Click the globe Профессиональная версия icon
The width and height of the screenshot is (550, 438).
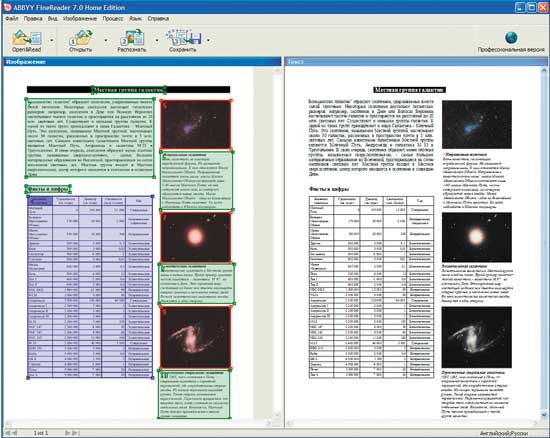[511, 38]
